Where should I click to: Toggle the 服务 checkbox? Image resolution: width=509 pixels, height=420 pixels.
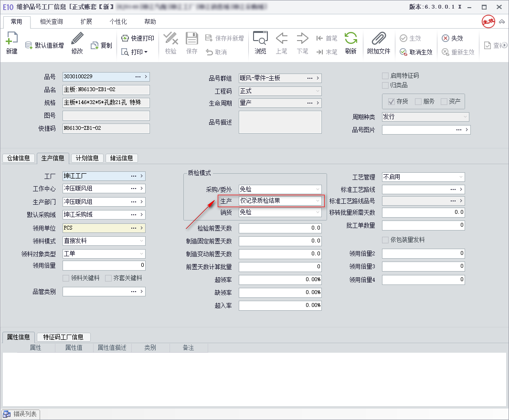[418, 102]
